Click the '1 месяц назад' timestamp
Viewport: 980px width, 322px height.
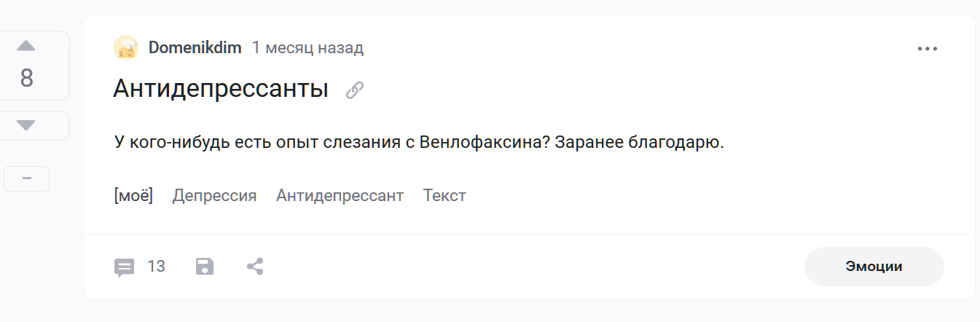[x=307, y=48]
